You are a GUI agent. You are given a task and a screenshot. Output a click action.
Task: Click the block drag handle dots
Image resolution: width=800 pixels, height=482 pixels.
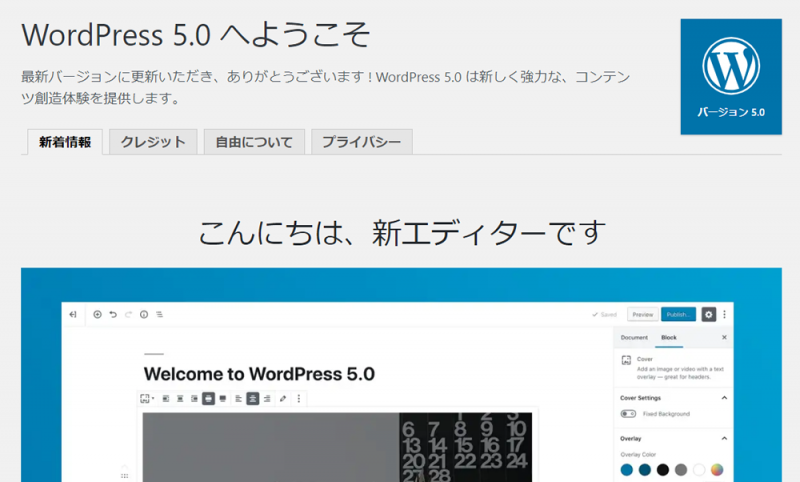pos(124,476)
